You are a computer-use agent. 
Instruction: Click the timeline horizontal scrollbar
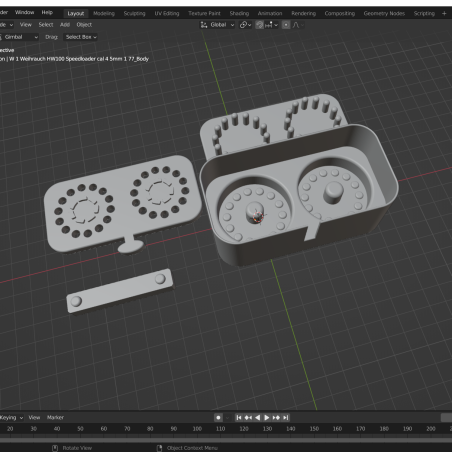[226, 440]
